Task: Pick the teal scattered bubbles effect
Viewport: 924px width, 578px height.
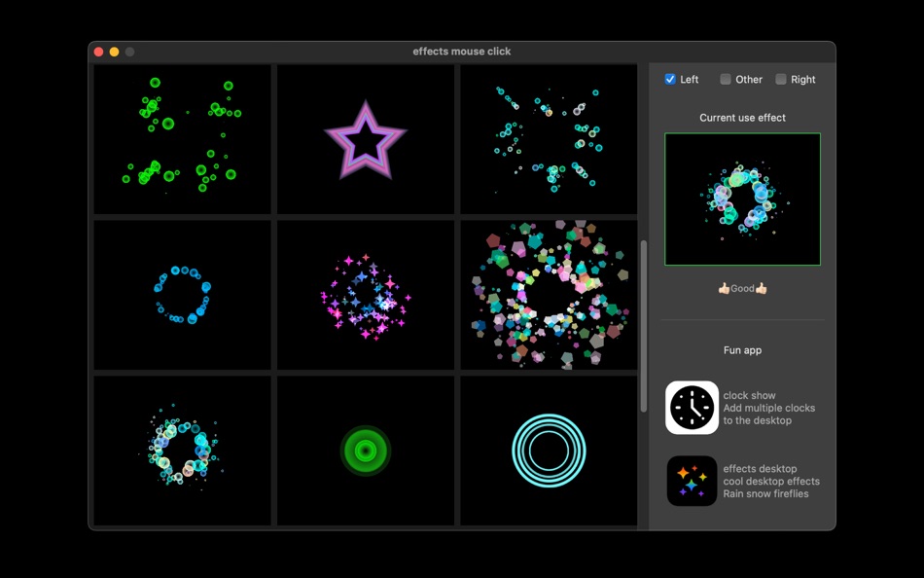Action: coord(549,139)
